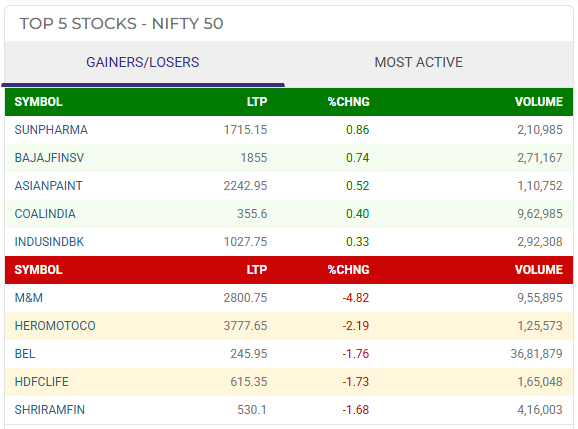Select BEL change -1.76
Viewport: 578px width, 429px height.
point(356,354)
